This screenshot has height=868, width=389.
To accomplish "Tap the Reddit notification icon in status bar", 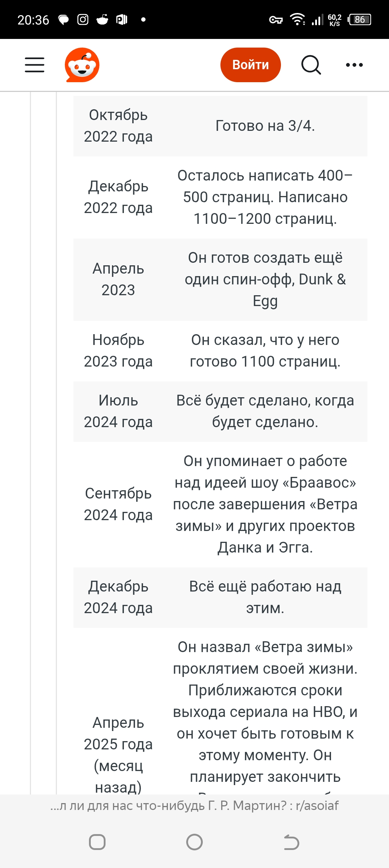I will click(x=102, y=19).
